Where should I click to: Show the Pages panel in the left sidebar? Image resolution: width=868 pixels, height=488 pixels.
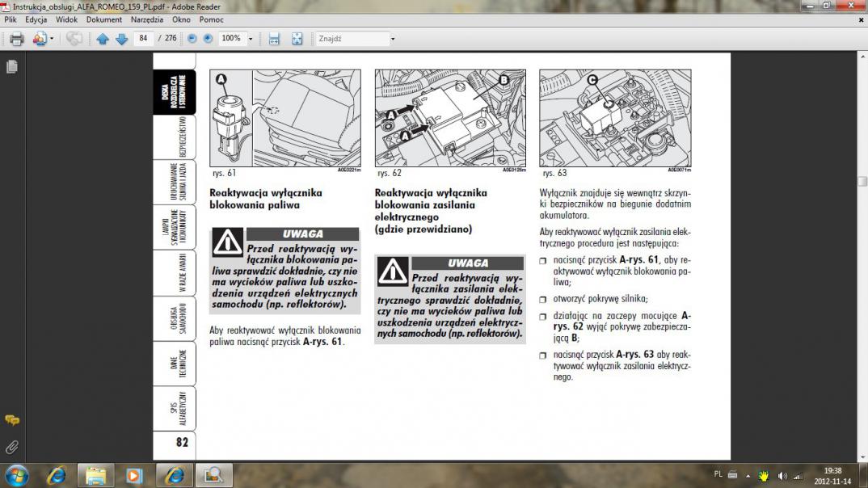[11, 66]
